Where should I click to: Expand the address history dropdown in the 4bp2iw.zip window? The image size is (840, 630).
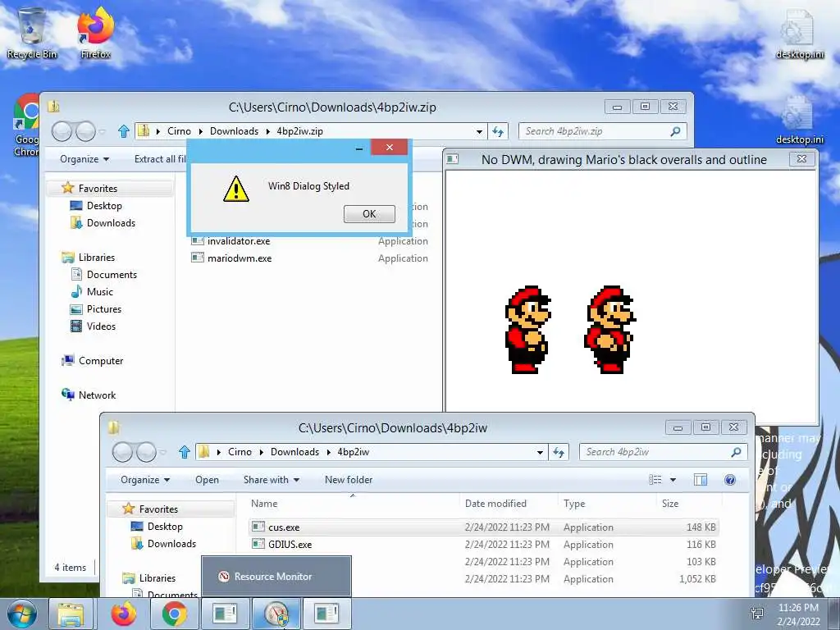pyautogui.click(x=479, y=131)
